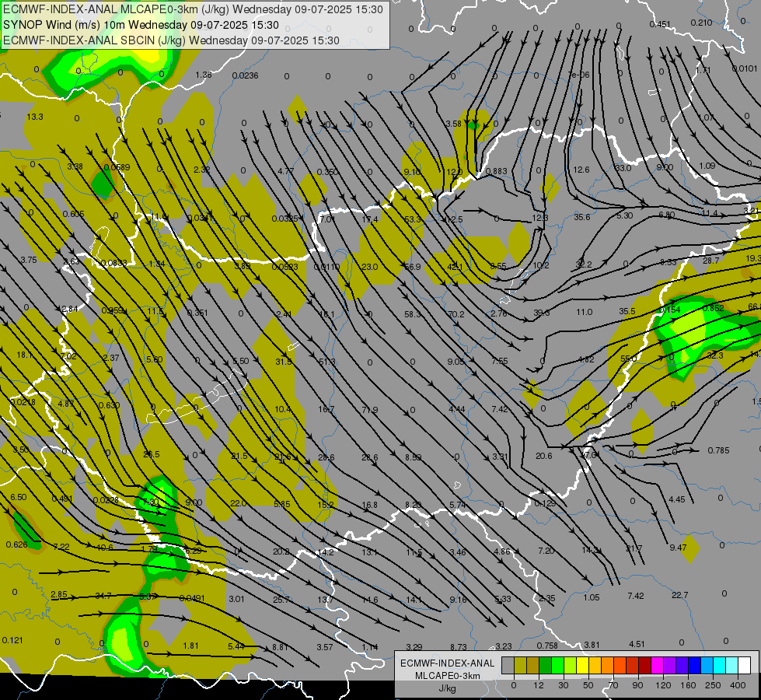761x700 pixels.
Task: Click the map value 0.883
Action: [497, 171]
